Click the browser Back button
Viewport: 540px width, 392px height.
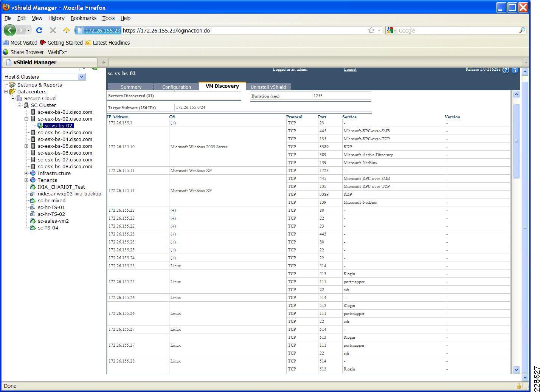pos(10,30)
